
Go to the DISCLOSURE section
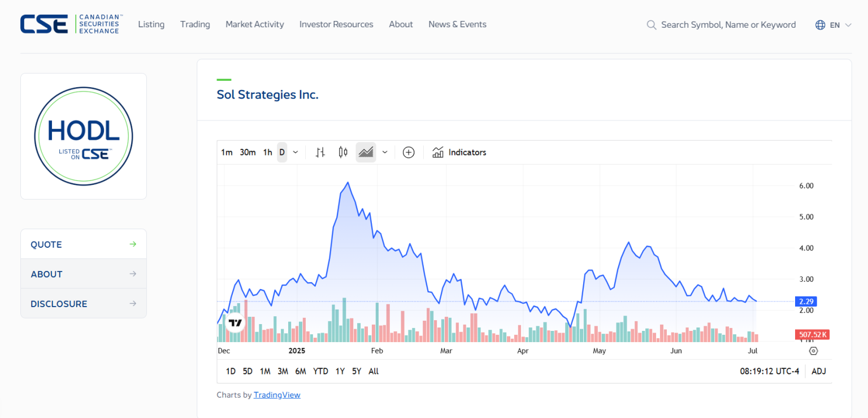(84, 304)
